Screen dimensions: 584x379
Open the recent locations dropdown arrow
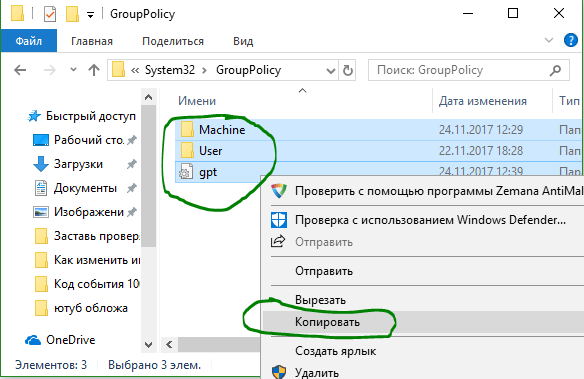[x=73, y=69]
